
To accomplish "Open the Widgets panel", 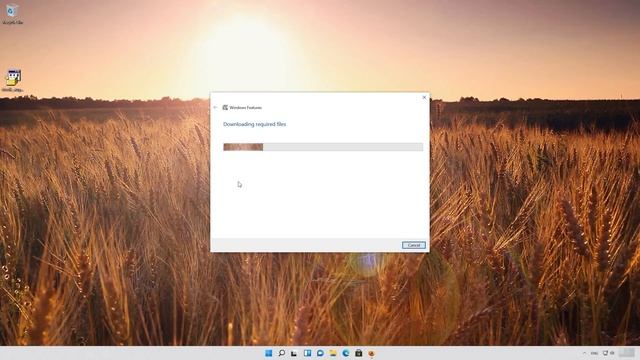I will [x=307, y=353].
